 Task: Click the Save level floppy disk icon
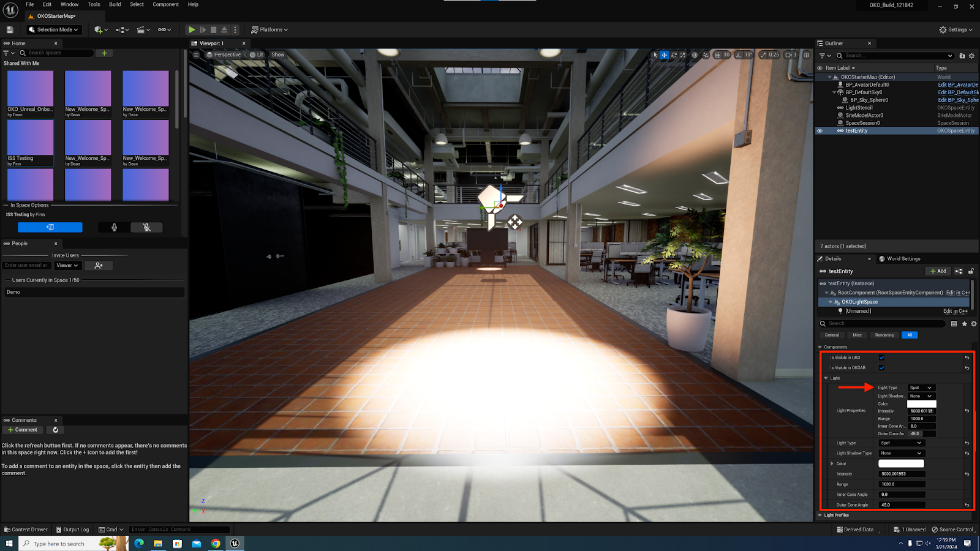coord(10,29)
